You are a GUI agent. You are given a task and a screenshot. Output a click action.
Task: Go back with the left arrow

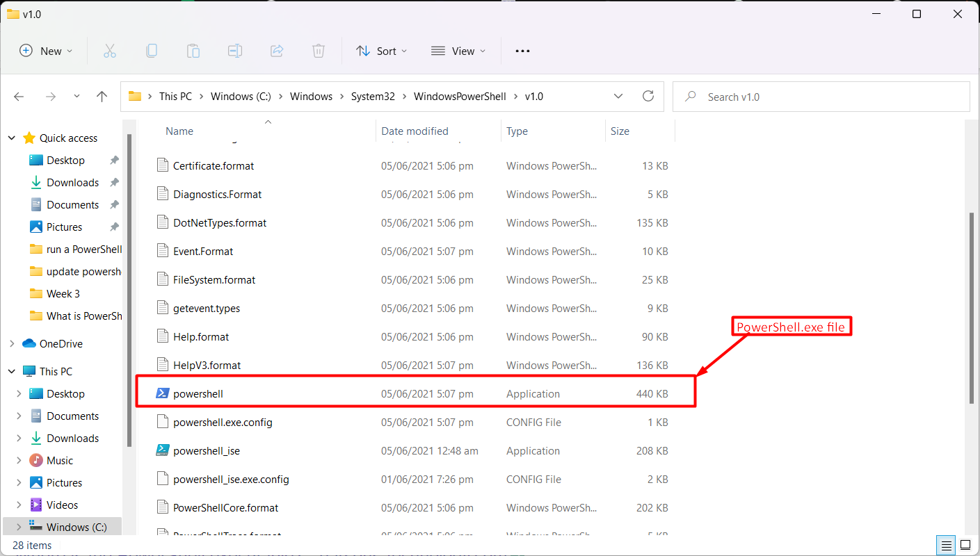click(x=19, y=97)
